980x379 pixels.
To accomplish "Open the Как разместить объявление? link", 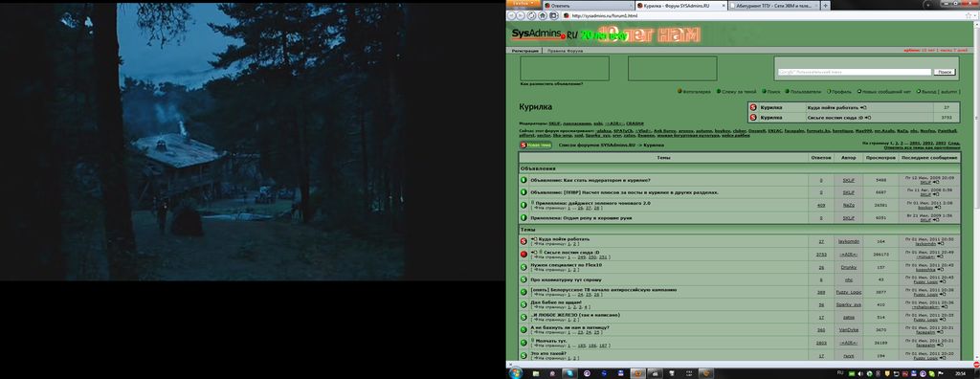I will coord(551,84).
